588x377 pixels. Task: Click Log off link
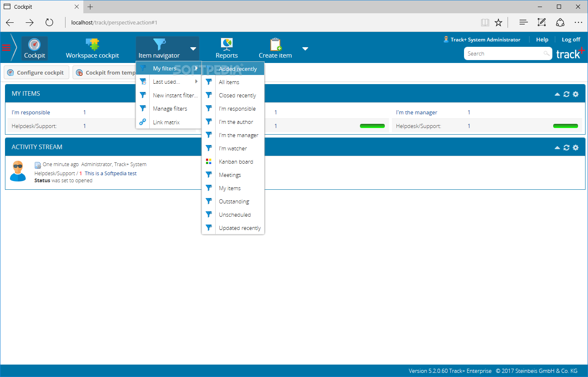click(x=571, y=39)
